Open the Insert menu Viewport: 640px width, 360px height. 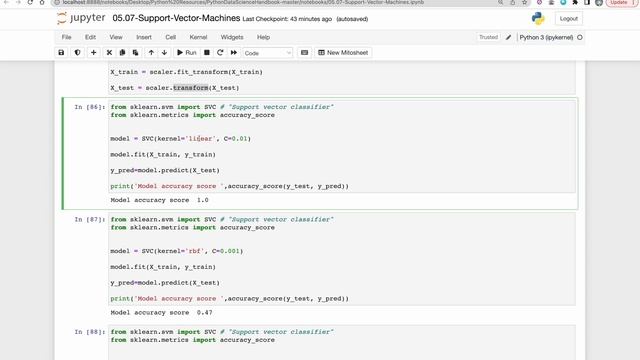(x=144, y=37)
